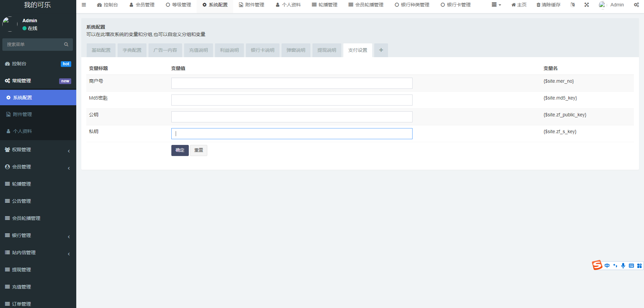Viewport: 644px width, 308px height.
Task: Go to 主页 home icon link
Action: click(x=519, y=5)
